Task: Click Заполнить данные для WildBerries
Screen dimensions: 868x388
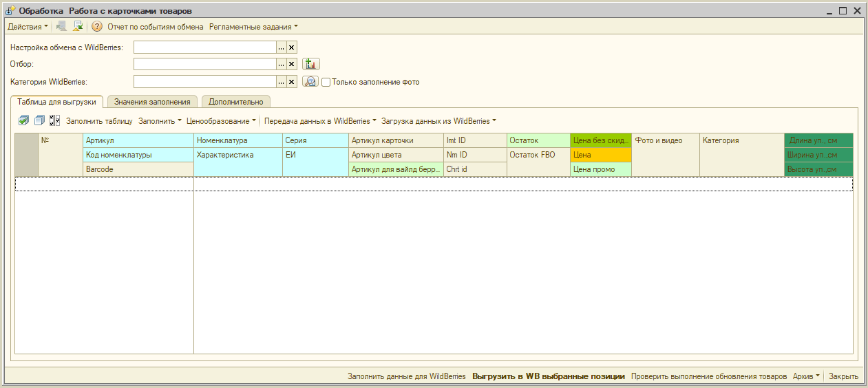Action: click(407, 376)
